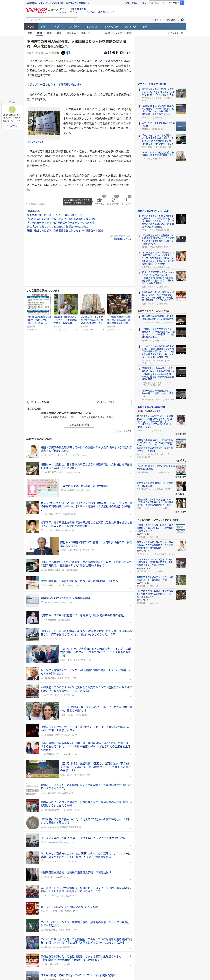This screenshot has height=980, width=210.
Task: Open the マイページ link
Action: pyautogui.click(x=157, y=20)
